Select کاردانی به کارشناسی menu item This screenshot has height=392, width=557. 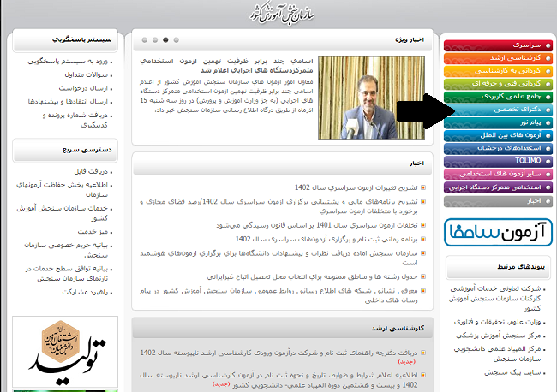[x=498, y=71]
